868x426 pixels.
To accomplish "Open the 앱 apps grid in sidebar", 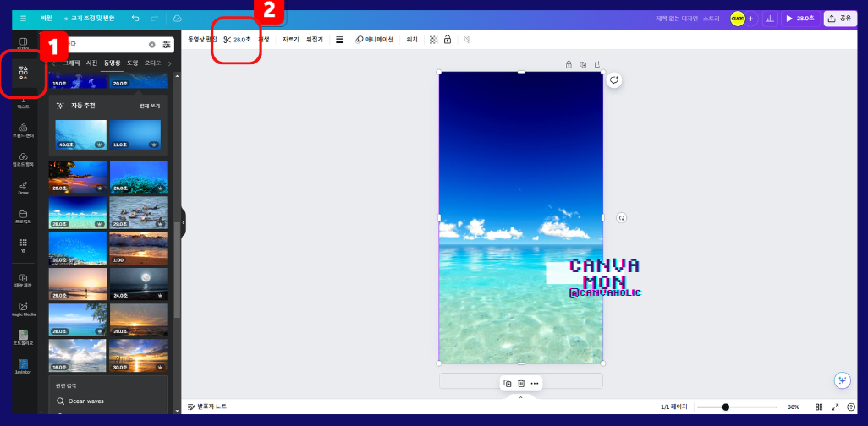I will point(23,246).
